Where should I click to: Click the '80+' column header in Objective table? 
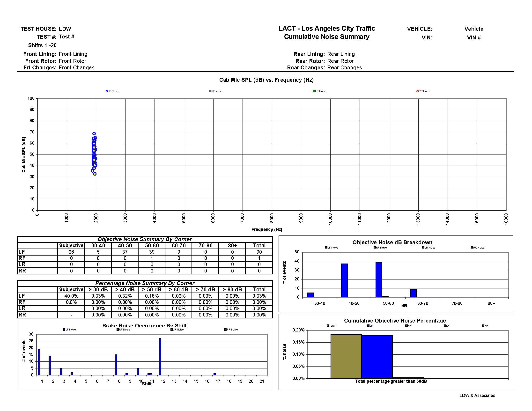point(232,245)
